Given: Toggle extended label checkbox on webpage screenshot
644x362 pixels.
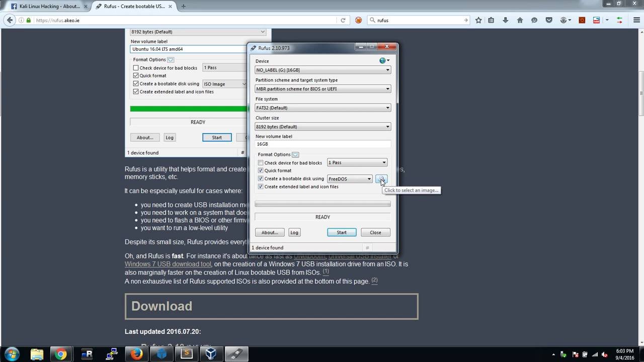Looking at the screenshot, I should (x=136, y=92).
